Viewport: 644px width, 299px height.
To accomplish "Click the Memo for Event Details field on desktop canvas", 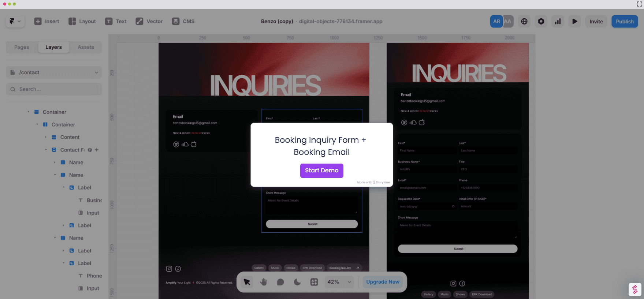I will pos(312,206).
